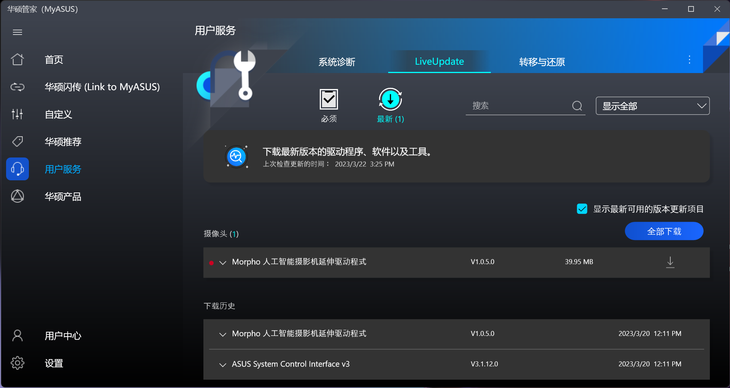Screen dimensions: 730x388
Task: Click the Link to MyASUS chain icon
Action: click(17, 87)
